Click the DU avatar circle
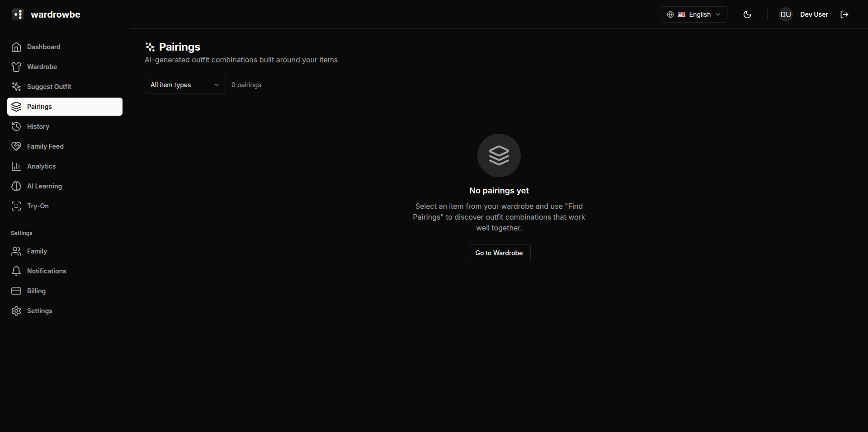Viewport: 868px width, 432px height. (786, 14)
